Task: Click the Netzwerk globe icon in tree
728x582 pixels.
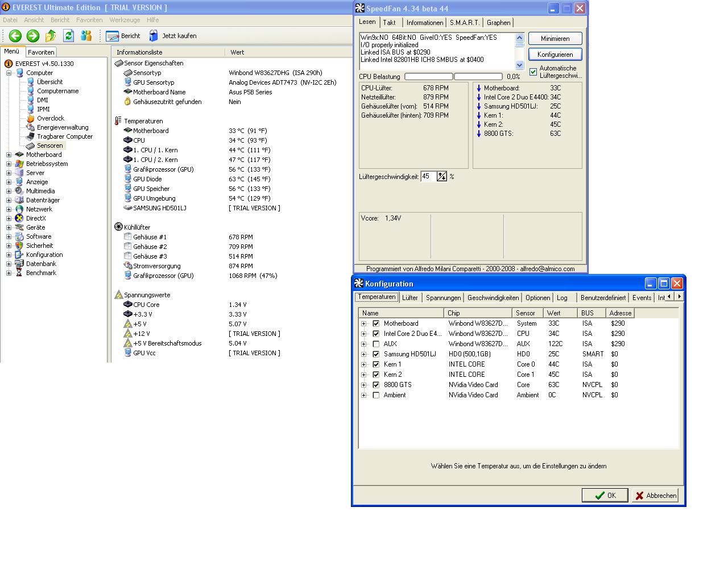Action: pyautogui.click(x=19, y=209)
